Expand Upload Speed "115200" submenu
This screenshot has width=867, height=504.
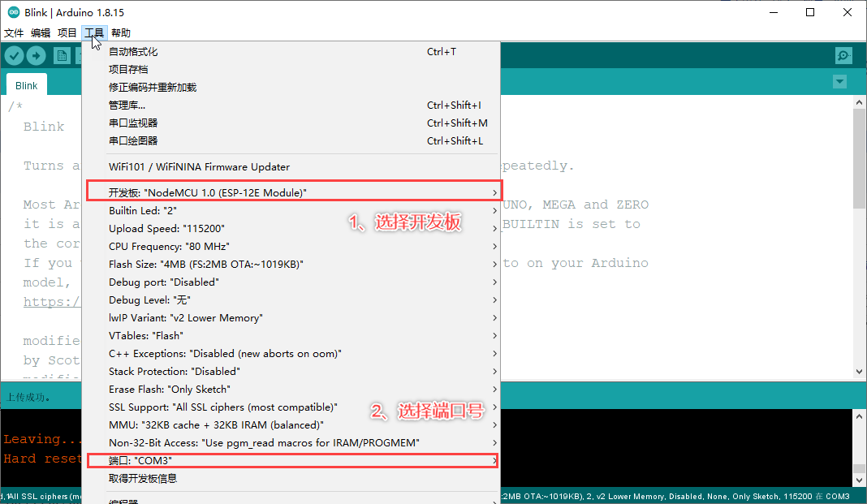click(291, 228)
